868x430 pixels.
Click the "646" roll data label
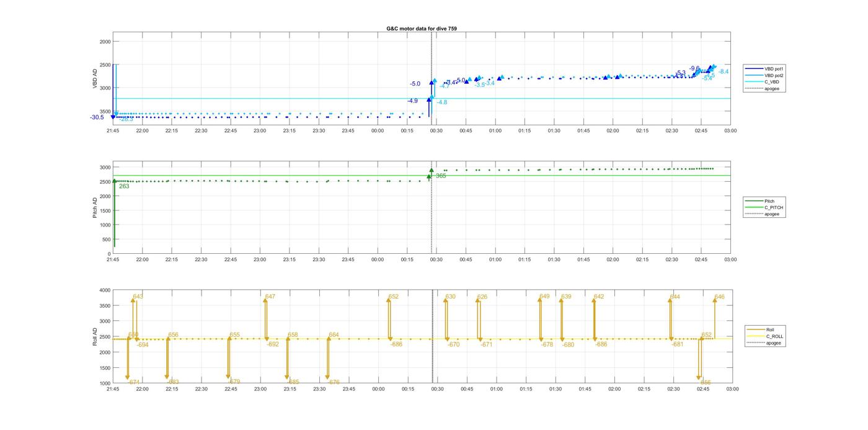tap(719, 297)
